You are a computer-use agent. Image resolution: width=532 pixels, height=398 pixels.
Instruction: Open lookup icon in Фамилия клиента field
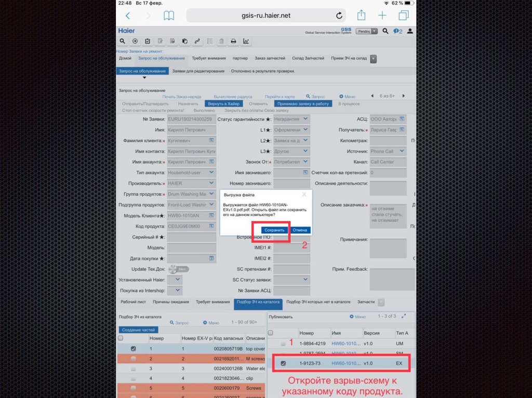pos(211,140)
